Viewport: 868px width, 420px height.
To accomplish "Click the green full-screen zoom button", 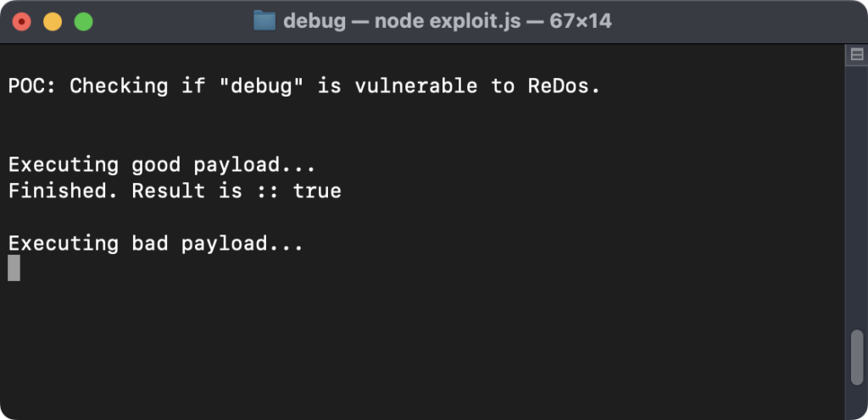I will [x=84, y=22].
